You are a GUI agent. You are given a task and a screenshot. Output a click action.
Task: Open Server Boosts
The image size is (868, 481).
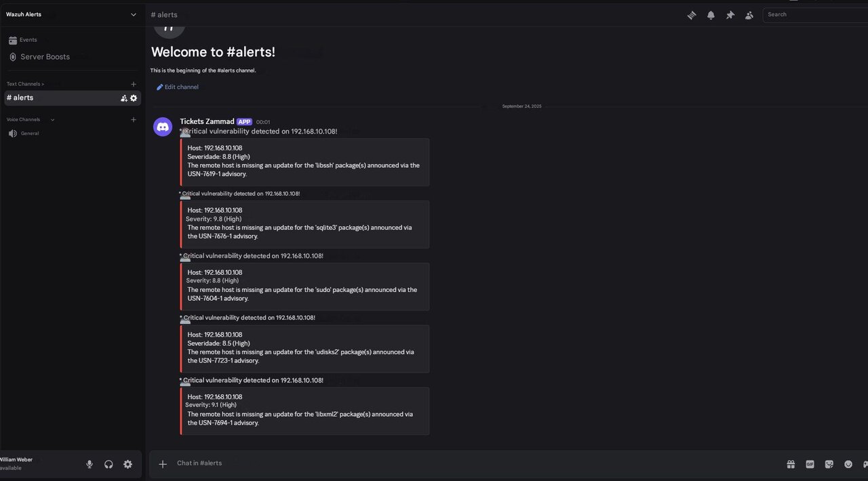tap(45, 57)
